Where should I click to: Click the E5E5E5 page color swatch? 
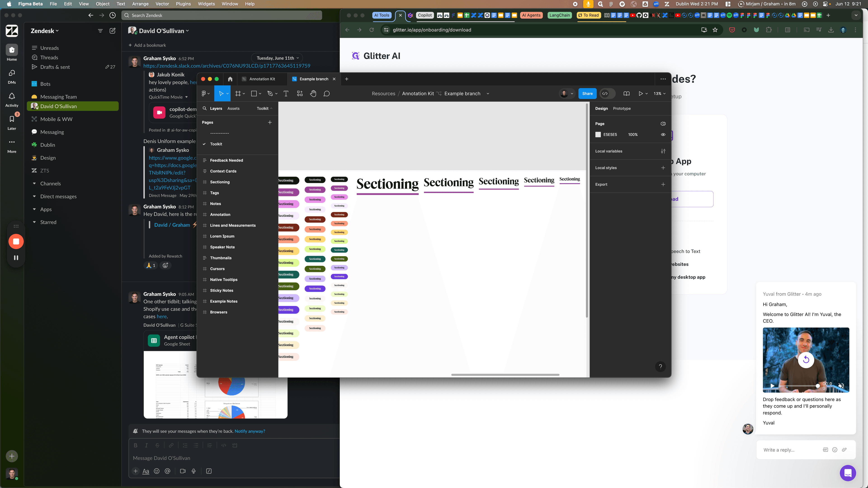(598, 134)
